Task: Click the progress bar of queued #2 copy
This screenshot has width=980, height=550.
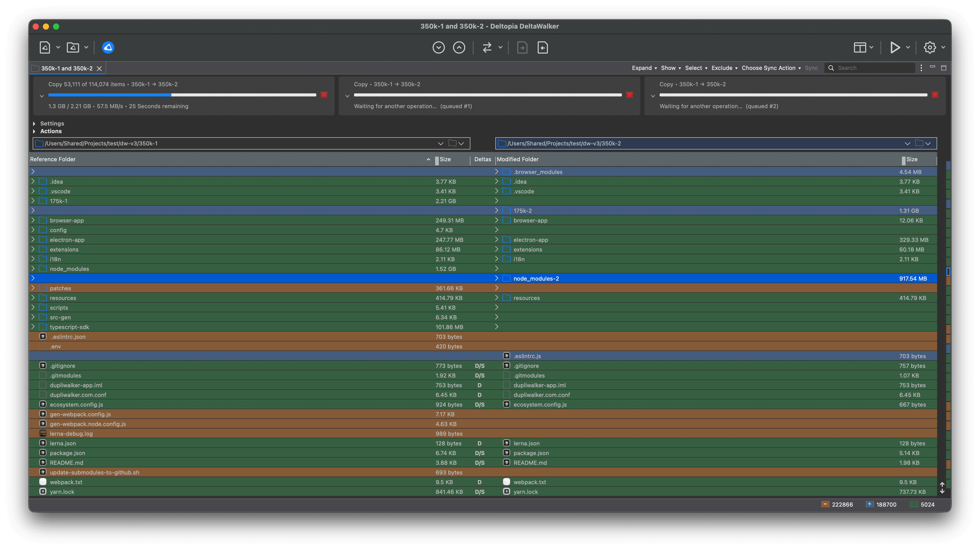Action: (793, 95)
